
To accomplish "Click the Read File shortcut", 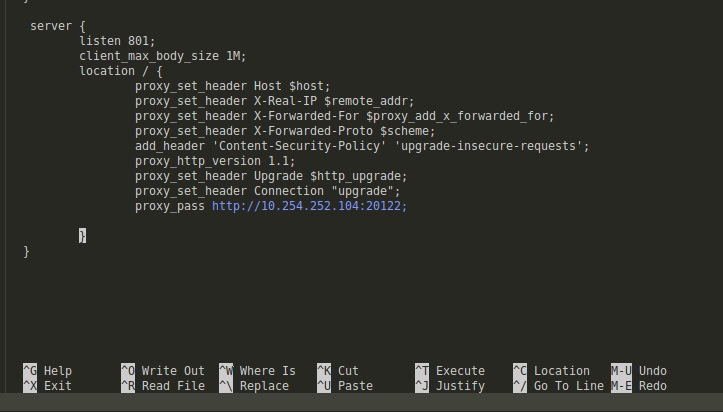I will coord(172,386).
